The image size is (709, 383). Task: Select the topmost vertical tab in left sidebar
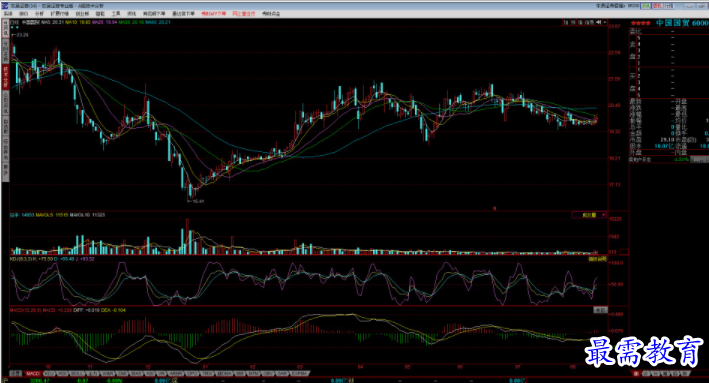click(x=5, y=28)
